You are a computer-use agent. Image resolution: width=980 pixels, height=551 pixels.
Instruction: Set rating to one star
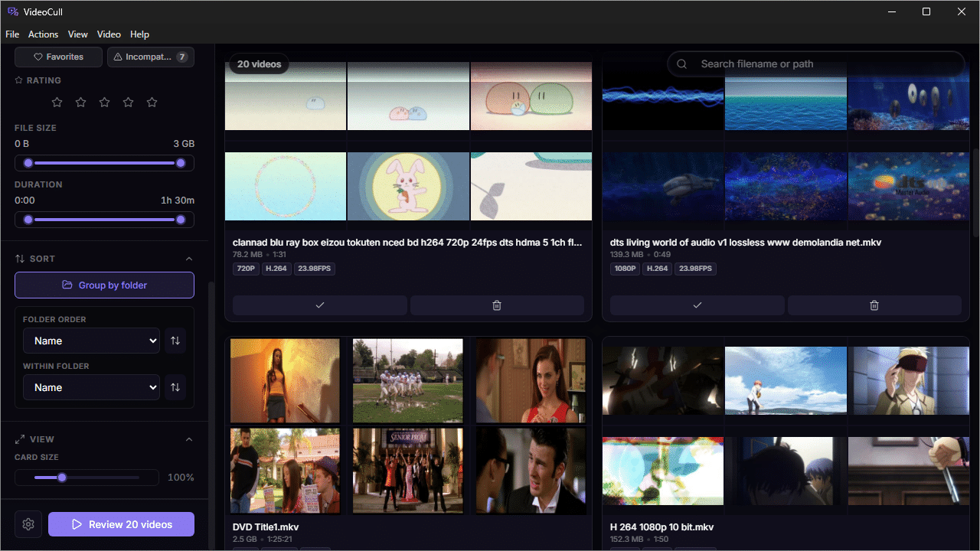(57, 102)
